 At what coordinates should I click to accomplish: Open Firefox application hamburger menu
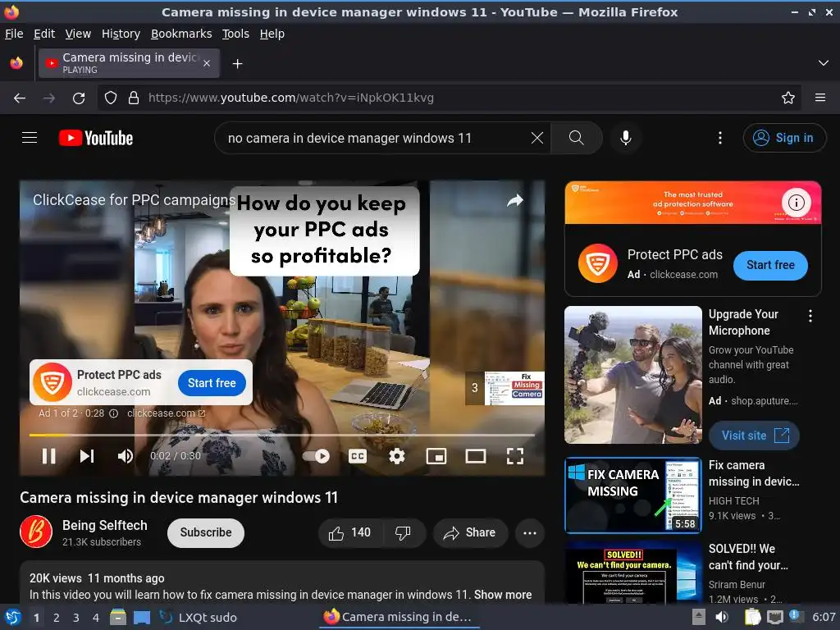[x=819, y=98]
